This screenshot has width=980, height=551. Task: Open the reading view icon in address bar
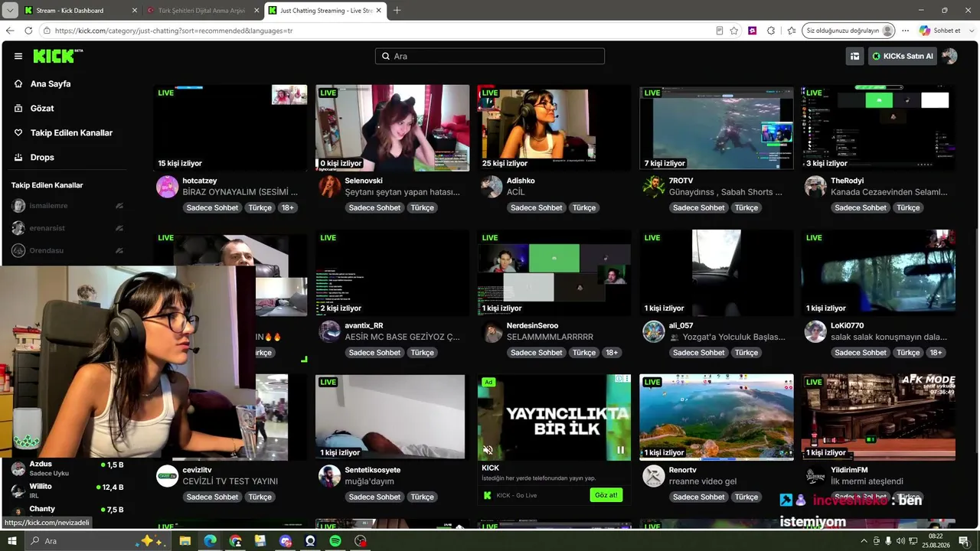[719, 31]
